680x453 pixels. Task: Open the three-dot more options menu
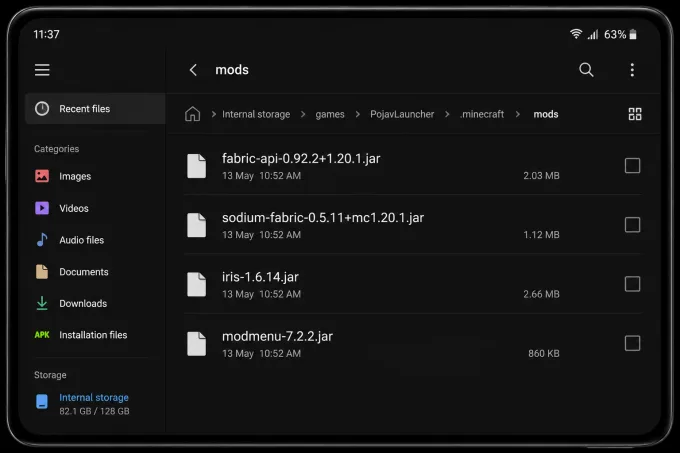click(x=632, y=70)
